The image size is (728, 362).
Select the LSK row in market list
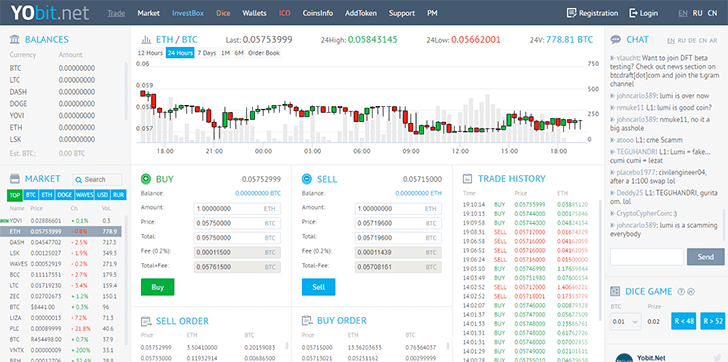(x=61, y=253)
